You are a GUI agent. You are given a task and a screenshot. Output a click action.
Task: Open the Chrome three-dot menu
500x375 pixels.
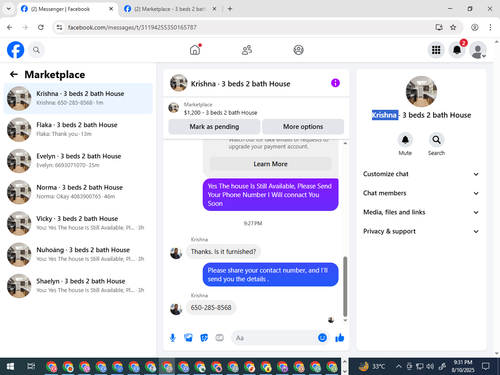(x=490, y=27)
